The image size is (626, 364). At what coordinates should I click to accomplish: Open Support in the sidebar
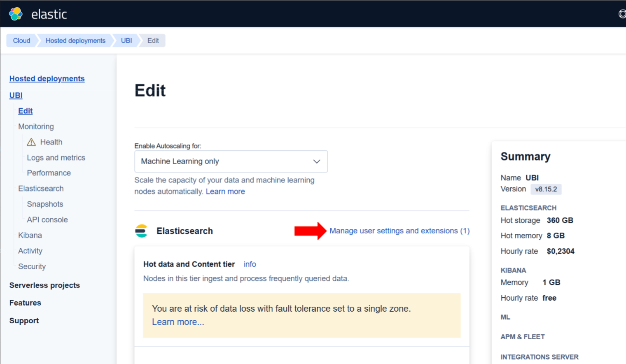pyautogui.click(x=24, y=321)
